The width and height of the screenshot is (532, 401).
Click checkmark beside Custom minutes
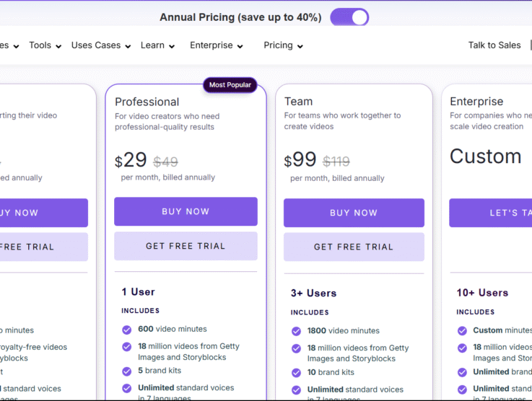(462, 330)
